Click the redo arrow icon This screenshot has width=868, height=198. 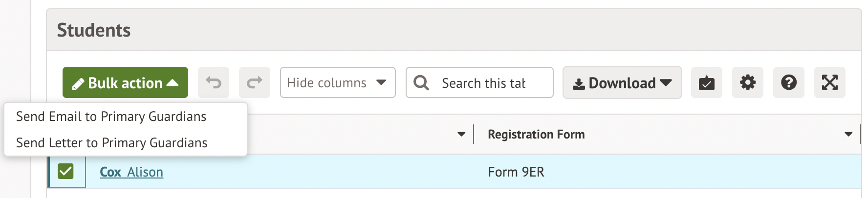tap(255, 82)
